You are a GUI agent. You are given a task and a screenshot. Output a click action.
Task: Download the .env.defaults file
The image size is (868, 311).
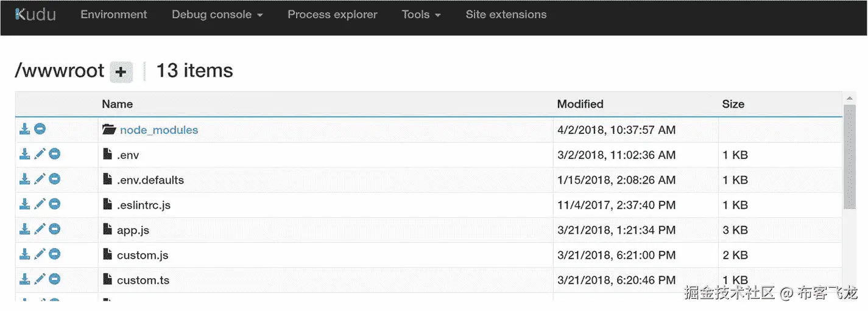click(25, 179)
